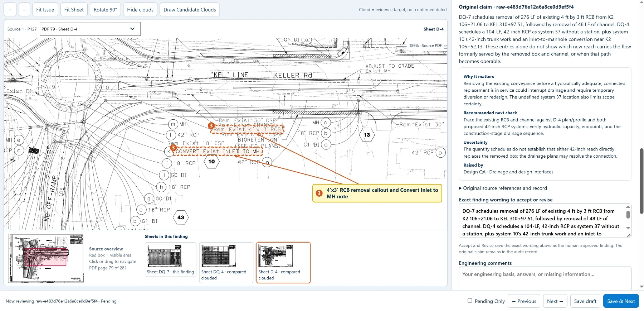Toggle the Pending Only checkbox

point(470,301)
